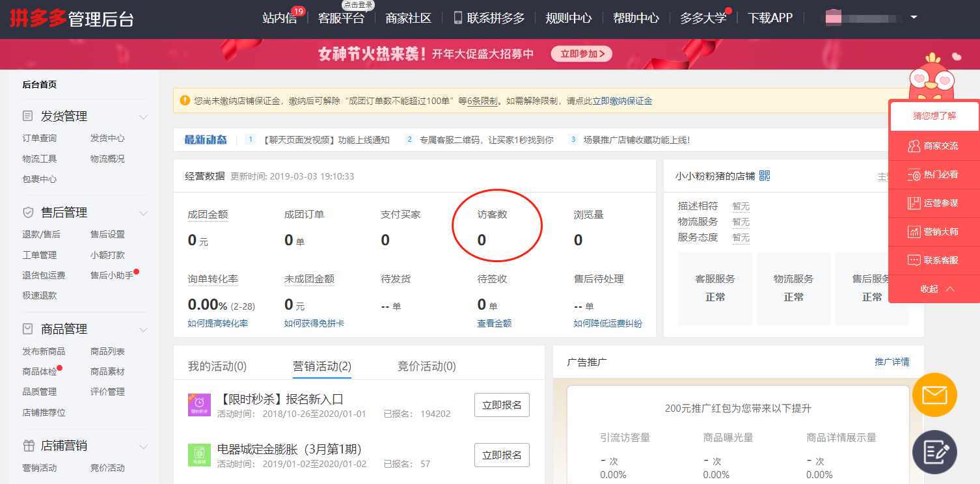Collapse the 售后管理 sidebar section
This screenshot has height=484, width=980.
click(x=144, y=213)
